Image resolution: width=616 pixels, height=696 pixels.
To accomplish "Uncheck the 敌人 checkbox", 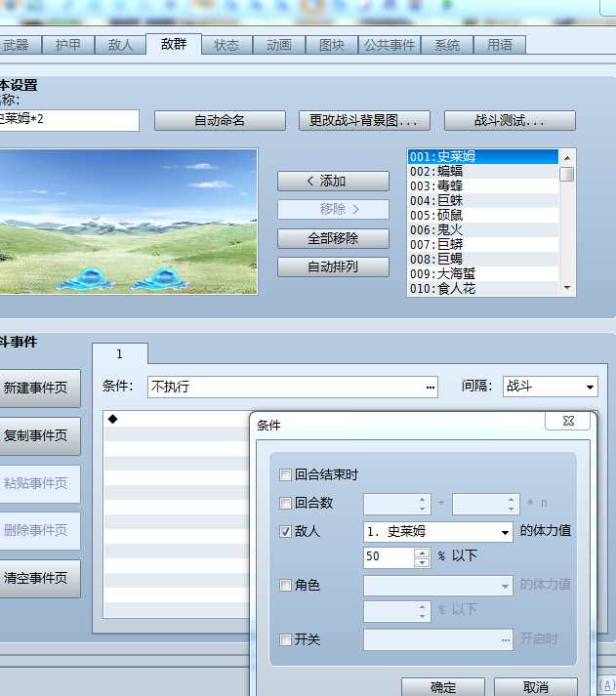I will 285,531.
